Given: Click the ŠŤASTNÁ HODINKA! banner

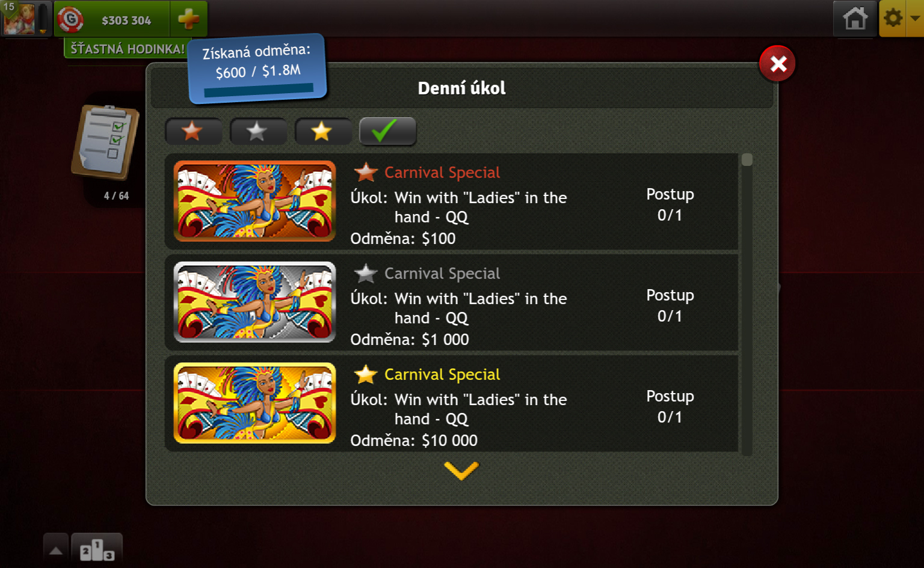Looking at the screenshot, I should pos(127,49).
